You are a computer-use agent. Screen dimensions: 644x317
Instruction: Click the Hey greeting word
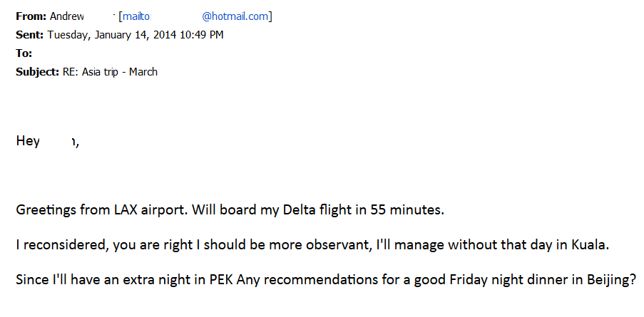point(28,142)
